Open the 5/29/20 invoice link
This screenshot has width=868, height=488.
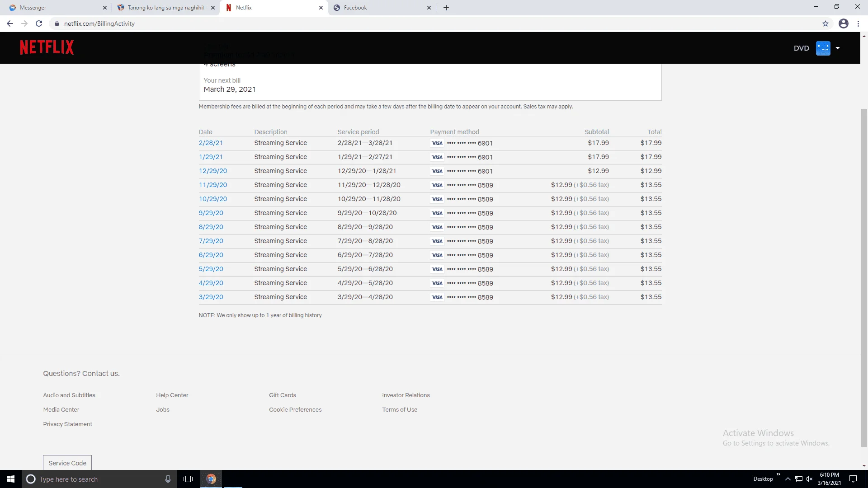click(211, 269)
